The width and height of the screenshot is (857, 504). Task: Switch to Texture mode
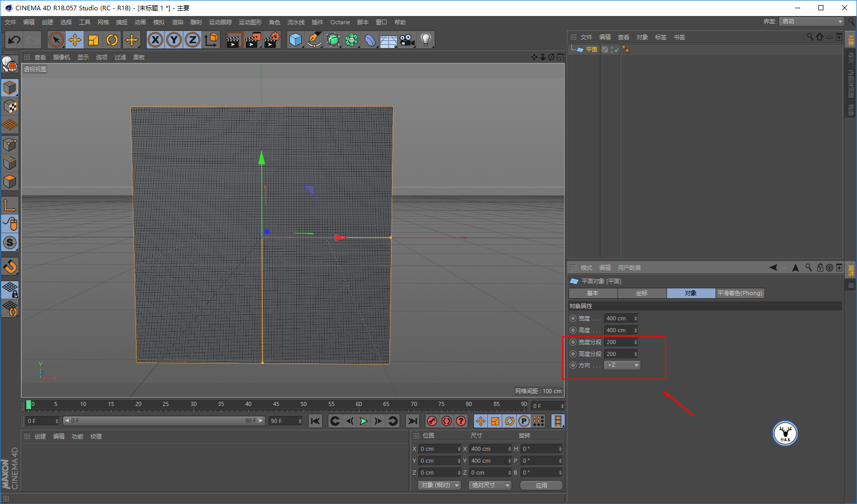[10, 107]
